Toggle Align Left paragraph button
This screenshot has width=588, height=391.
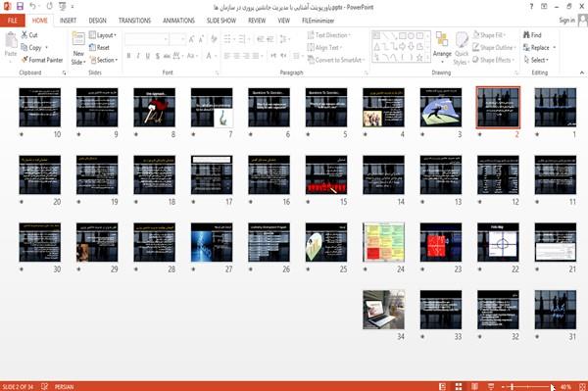pos(227,56)
